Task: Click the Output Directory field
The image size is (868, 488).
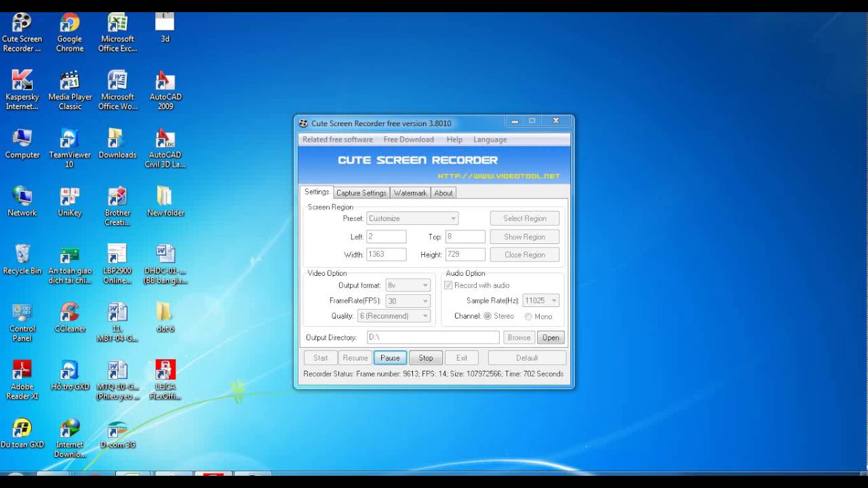Action: point(433,338)
